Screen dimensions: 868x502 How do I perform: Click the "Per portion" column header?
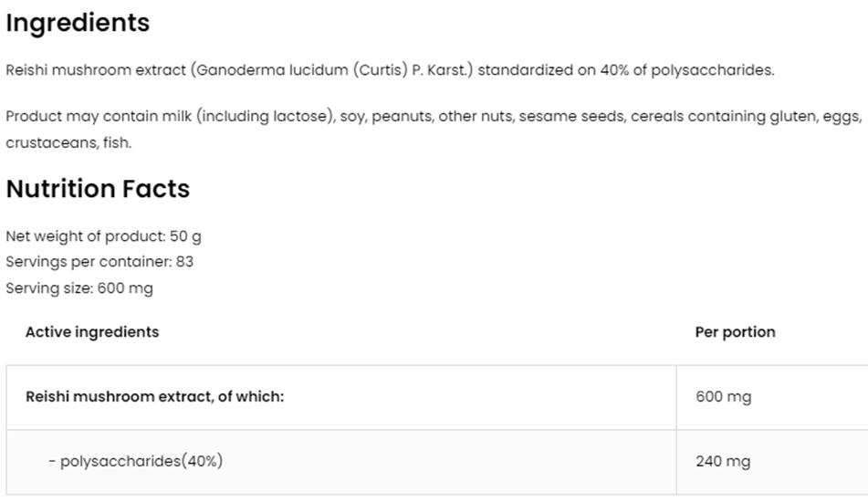point(735,332)
